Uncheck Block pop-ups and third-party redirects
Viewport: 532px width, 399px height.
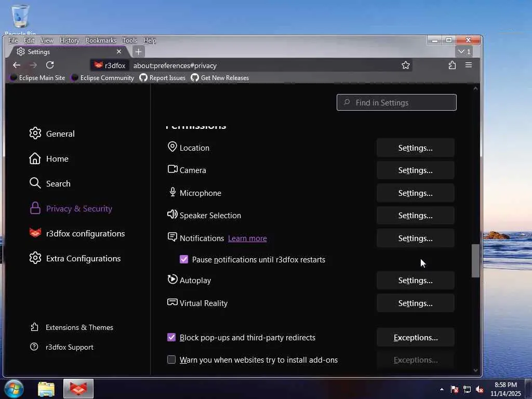pyautogui.click(x=171, y=337)
